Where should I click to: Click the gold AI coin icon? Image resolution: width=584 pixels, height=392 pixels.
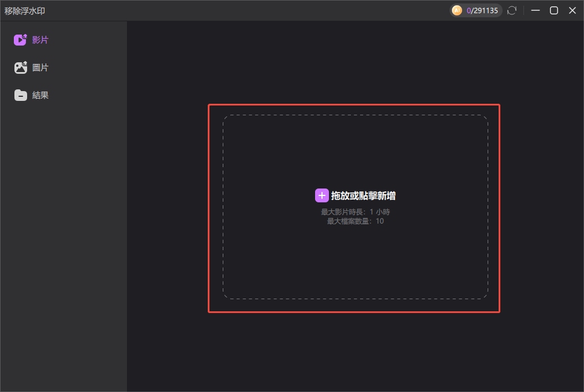click(x=457, y=10)
